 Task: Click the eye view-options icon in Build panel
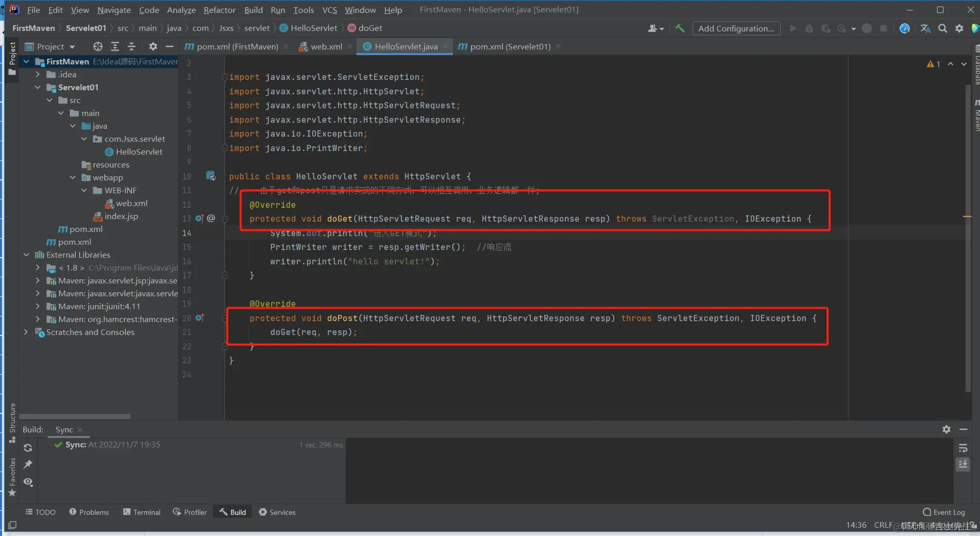pyautogui.click(x=28, y=482)
